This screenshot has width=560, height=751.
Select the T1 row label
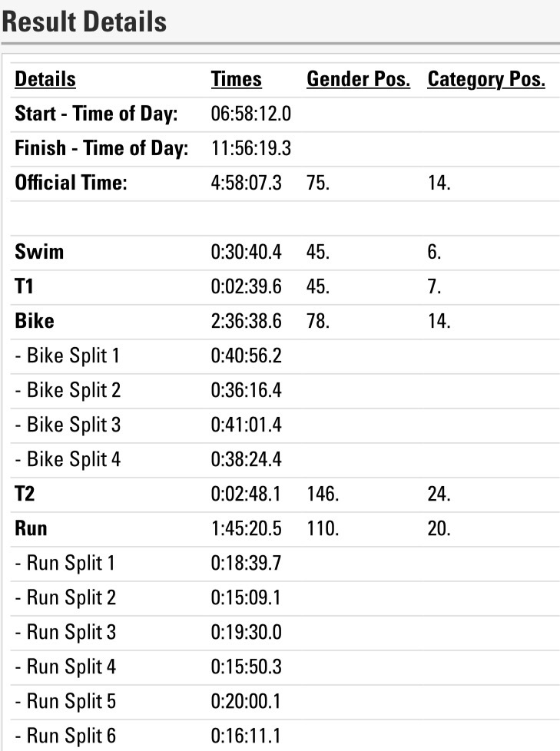click(25, 286)
